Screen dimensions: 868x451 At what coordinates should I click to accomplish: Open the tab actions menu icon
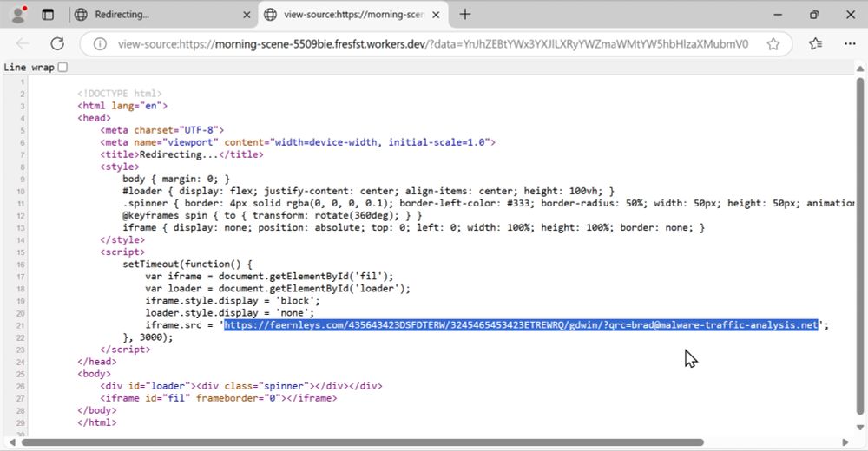(x=48, y=15)
